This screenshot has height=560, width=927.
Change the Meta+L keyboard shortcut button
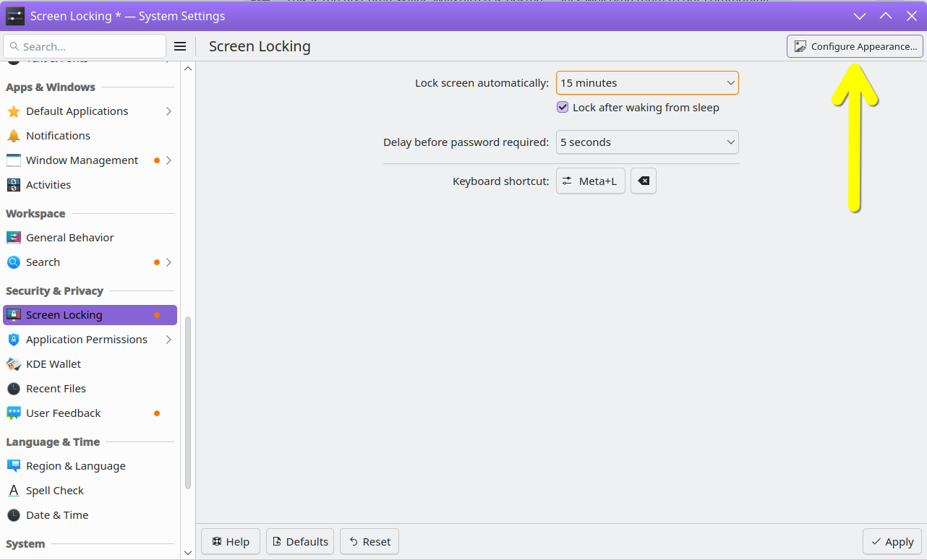(590, 181)
